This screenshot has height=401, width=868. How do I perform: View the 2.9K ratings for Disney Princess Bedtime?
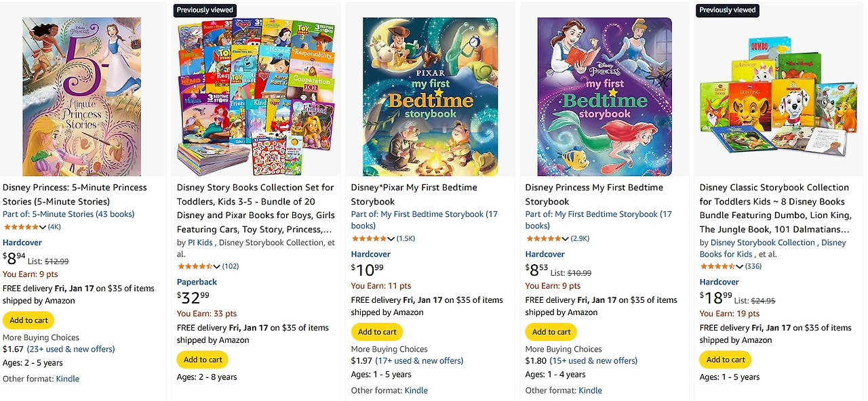coord(580,239)
